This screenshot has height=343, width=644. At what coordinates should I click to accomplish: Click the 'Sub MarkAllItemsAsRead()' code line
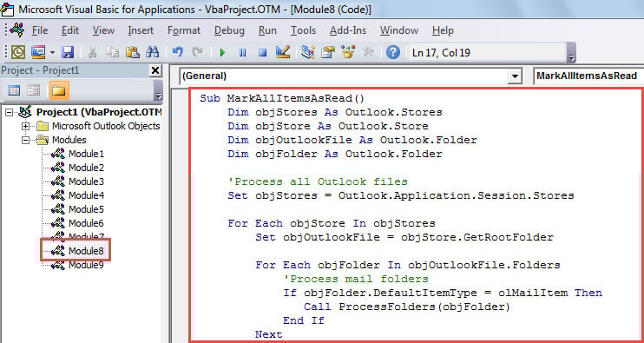coord(282,99)
